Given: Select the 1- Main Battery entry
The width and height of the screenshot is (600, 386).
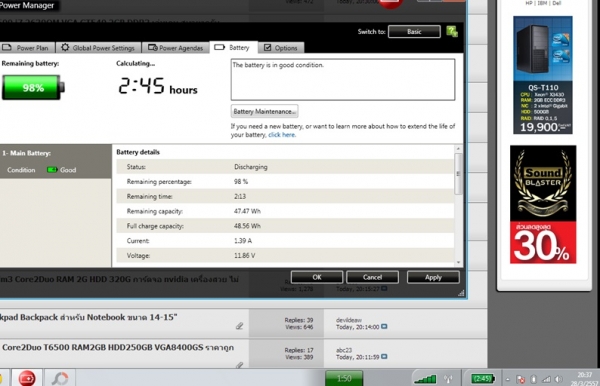Looking at the screenshot, I should 55,161.
